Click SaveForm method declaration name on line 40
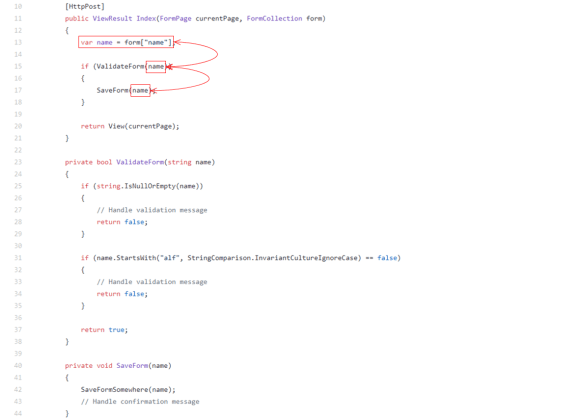580x420 pixels. coord(132,366)
